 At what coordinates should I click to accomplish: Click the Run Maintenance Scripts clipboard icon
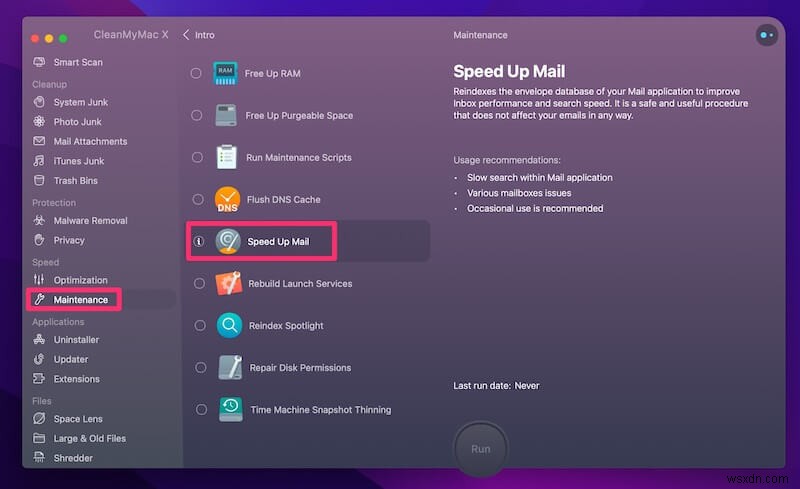click(226, 157)
